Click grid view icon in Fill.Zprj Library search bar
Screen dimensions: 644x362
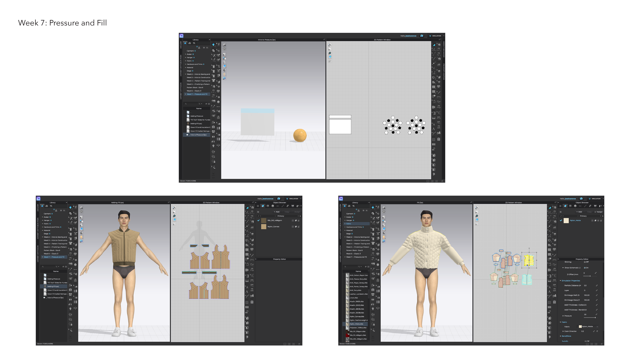tap(368, 267)
